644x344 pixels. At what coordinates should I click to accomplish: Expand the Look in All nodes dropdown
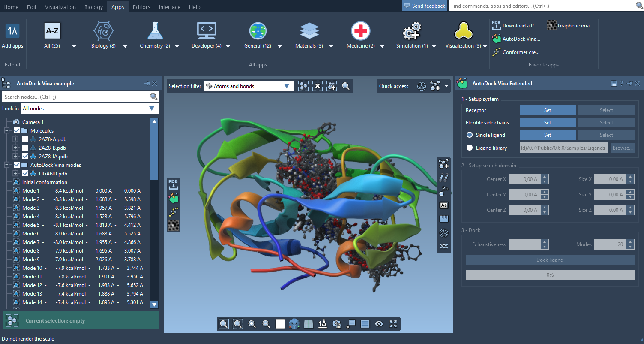point(90,109)
